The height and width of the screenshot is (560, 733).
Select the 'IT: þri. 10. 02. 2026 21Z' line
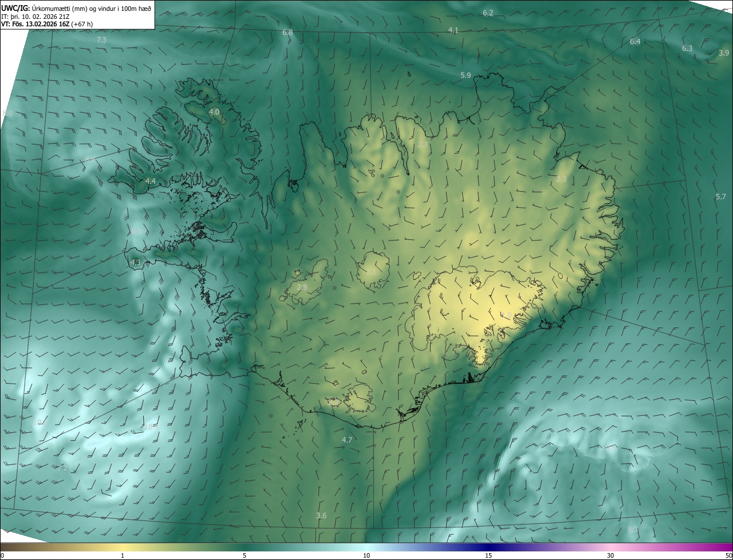pos(36,16)
